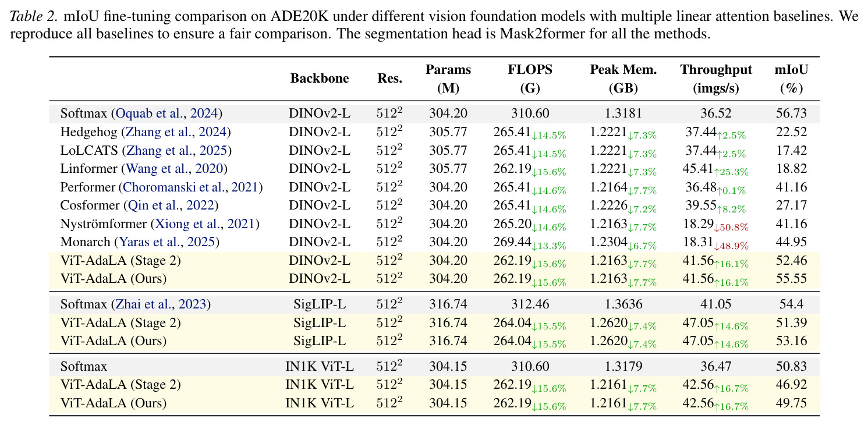Click Peak Mem. value 1.3636

coord(623,304)
